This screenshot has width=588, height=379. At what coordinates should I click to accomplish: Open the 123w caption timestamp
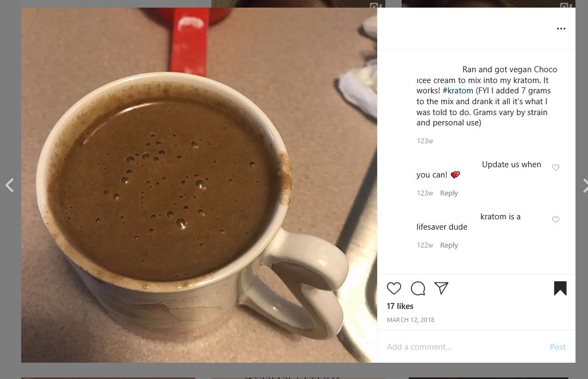coord(425,141)
